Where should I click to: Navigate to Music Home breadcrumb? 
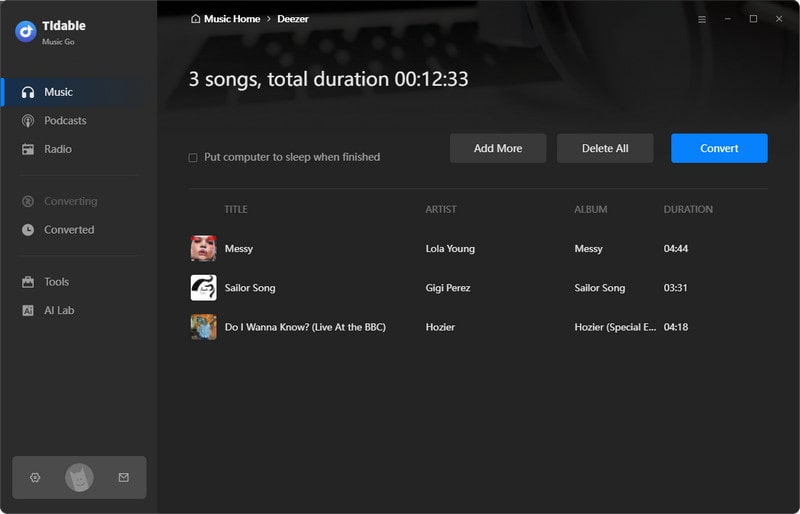232,19
